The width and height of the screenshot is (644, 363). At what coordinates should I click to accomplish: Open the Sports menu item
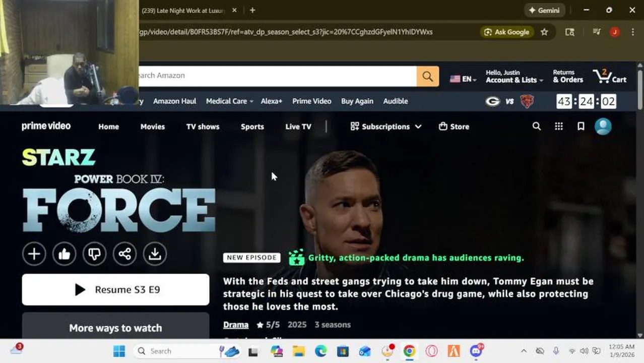click(252, 127)
